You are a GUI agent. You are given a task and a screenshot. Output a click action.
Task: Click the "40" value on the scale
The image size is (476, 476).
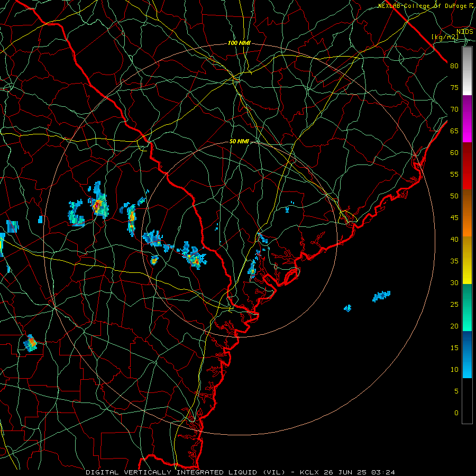pos(454,239)
